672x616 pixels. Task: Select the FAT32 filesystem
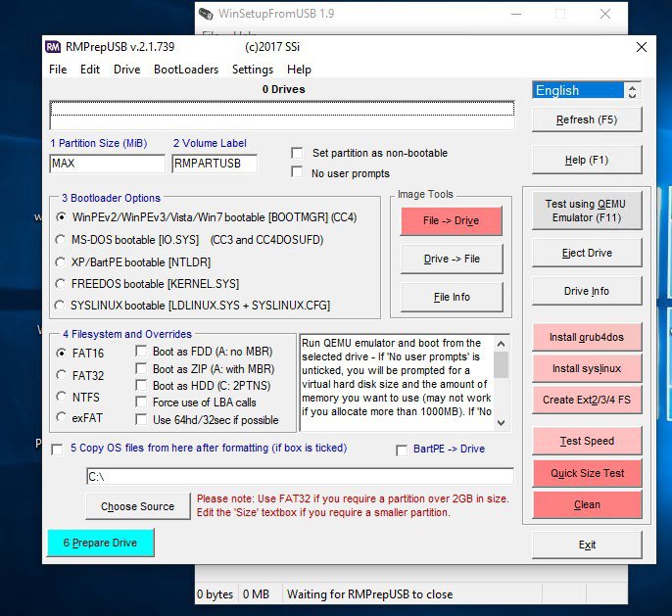pyautogui.click(x=62, y=375)
